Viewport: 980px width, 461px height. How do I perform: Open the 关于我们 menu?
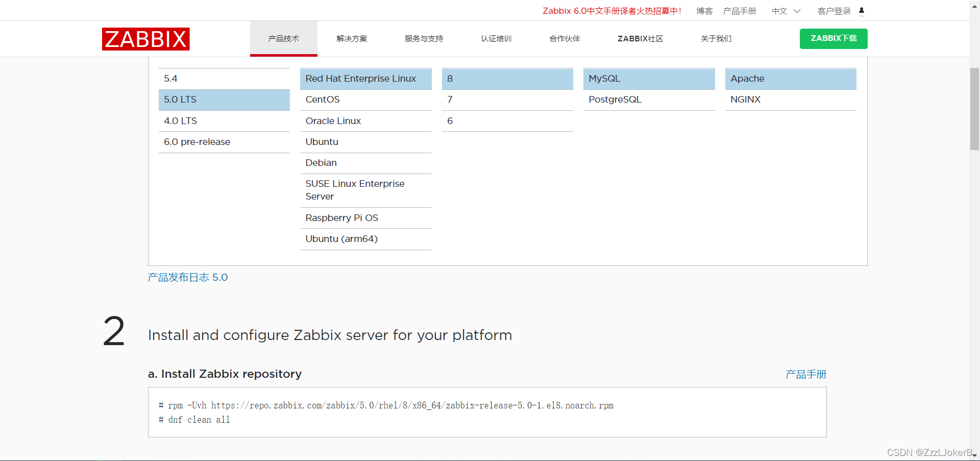click(x=716, y=39)
